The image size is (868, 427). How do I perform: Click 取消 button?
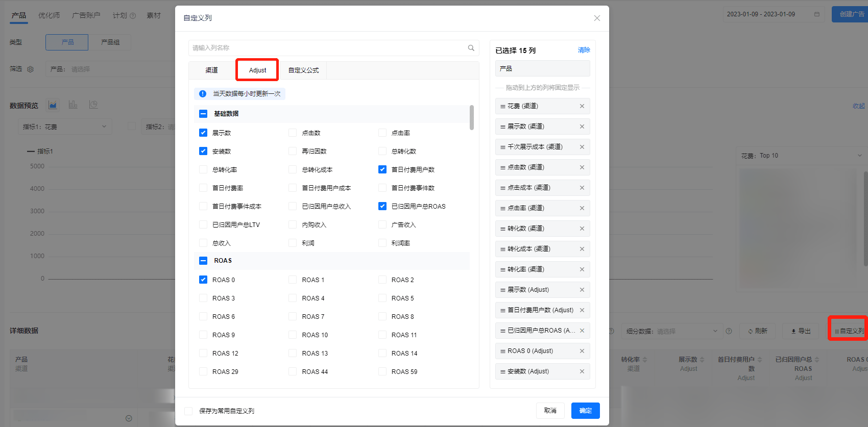(x=550, y=411)
